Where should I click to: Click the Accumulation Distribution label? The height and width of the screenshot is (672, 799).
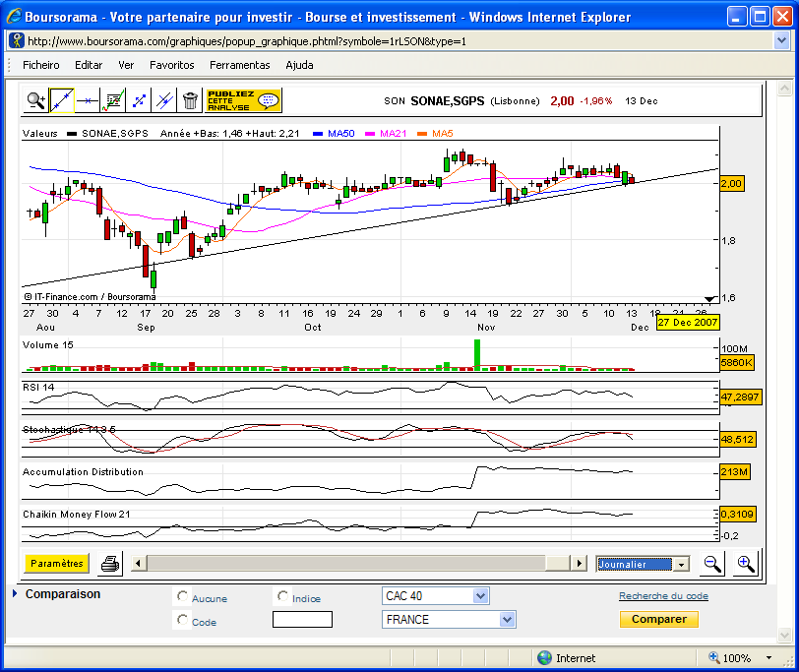click(x=83, y=471)
